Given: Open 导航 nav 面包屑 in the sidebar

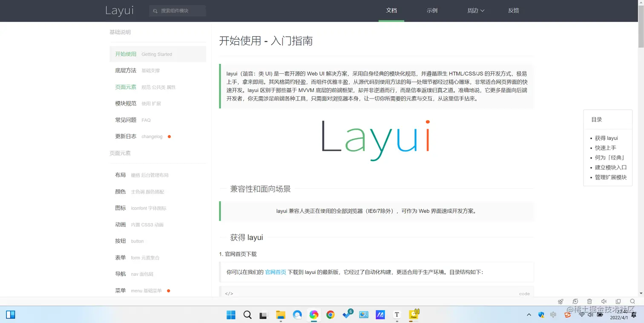Looking at the screenshot, I should [x=158, y=274].
